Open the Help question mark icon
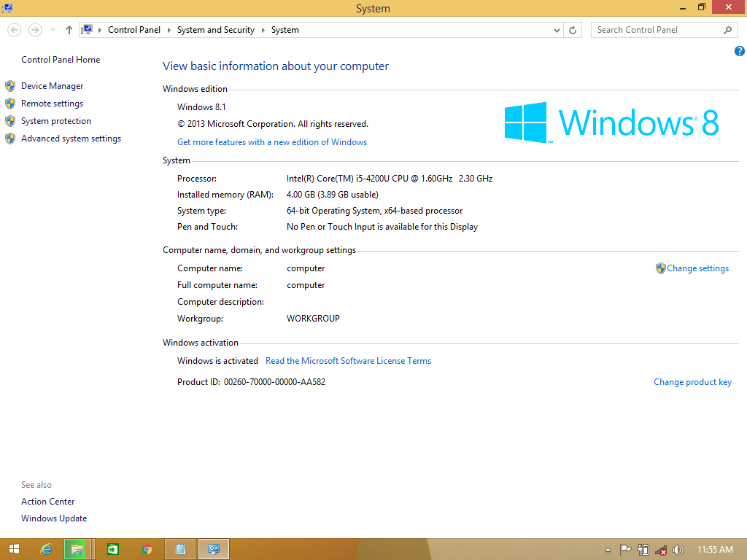The height and width of the screenshot is (560, 747). [x=739, y=51]
